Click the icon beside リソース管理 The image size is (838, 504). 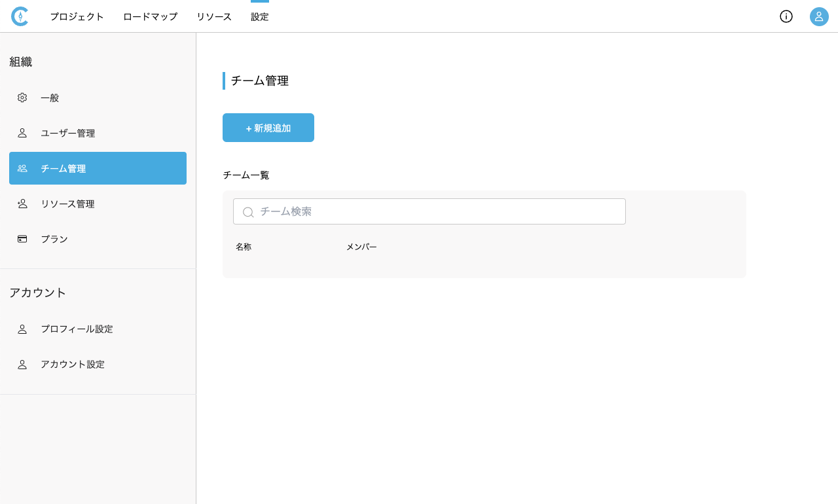[22, 204]
